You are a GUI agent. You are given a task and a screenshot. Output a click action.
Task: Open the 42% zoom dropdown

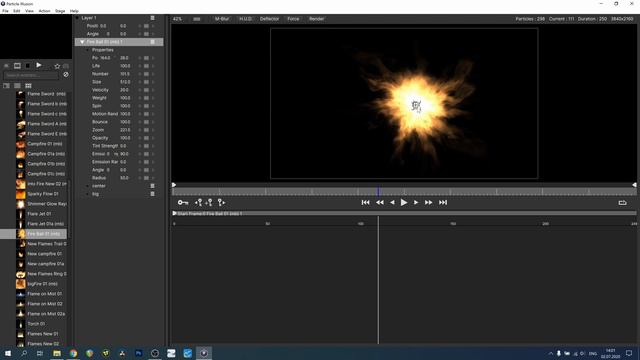pyautogui.click(x=178, y=19)
